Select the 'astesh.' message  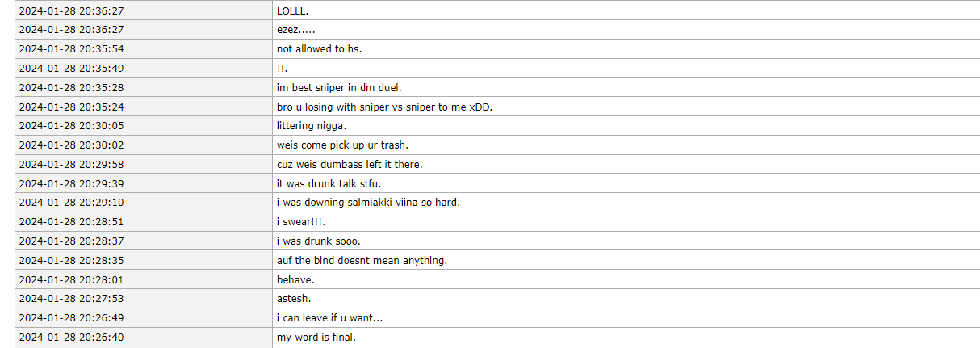point(294,299)
